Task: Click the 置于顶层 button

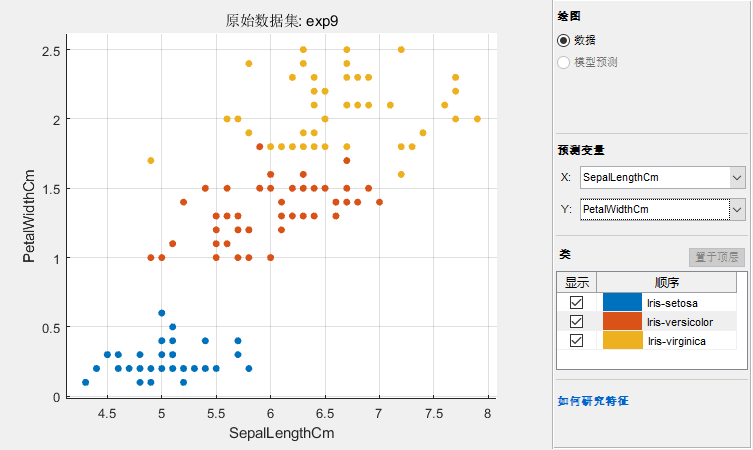Action: click(x=717, y=257)
